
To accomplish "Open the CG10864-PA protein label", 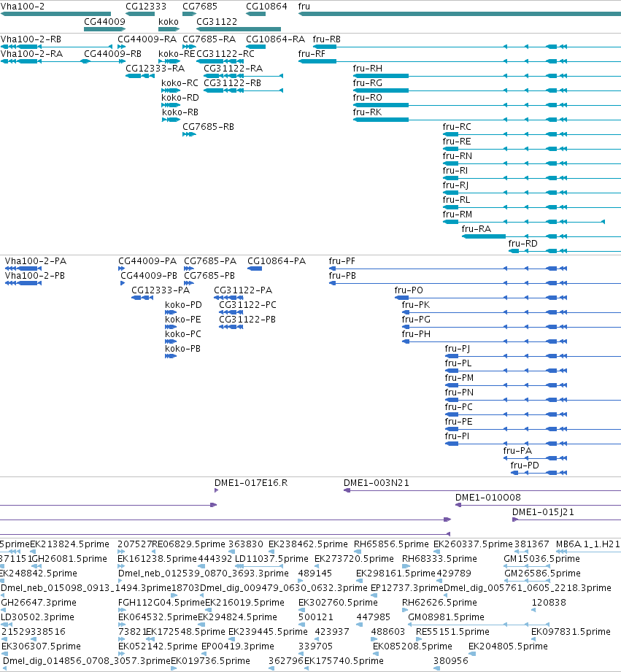I will 277,261.
